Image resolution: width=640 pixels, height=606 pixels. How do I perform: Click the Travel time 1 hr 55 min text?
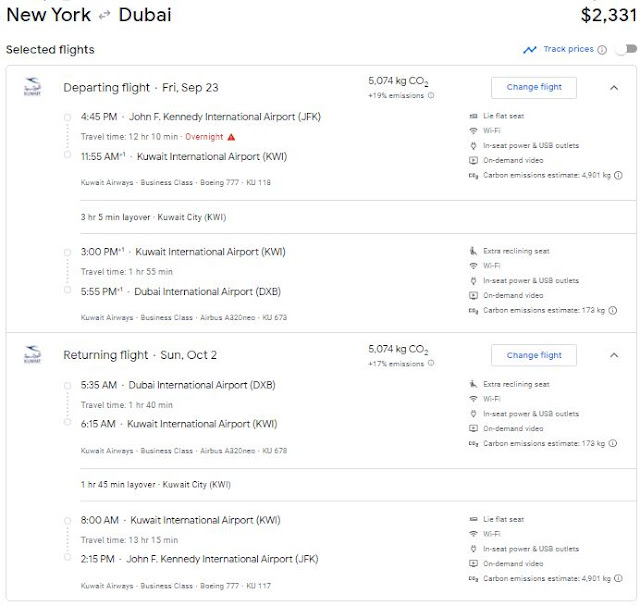coord(127,272)
